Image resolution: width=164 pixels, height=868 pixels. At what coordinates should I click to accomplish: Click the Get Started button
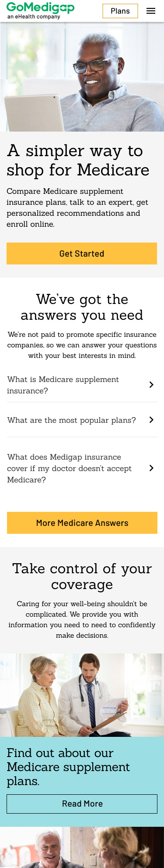tap(82, 254)
